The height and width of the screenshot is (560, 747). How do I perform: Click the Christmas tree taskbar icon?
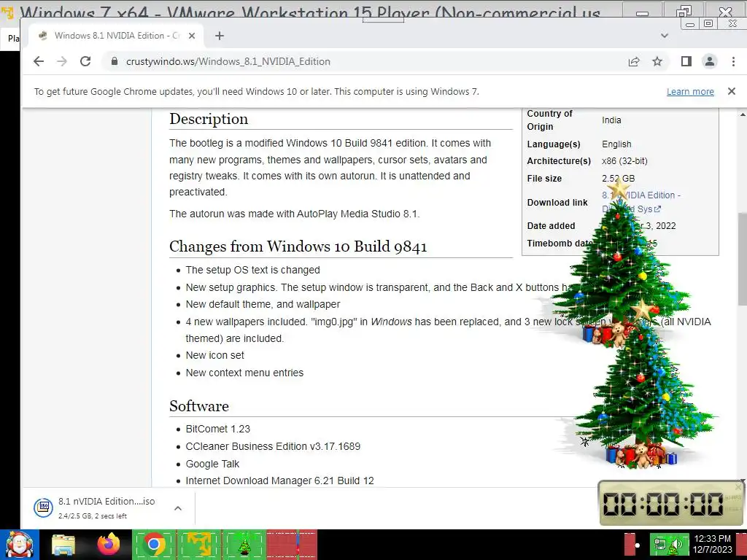(x=244, y=545)
